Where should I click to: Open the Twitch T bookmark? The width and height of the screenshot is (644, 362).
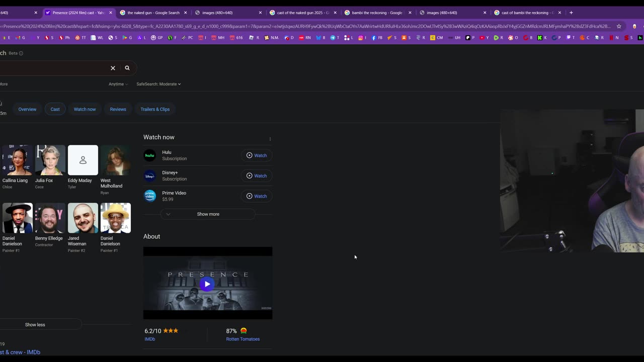(571, 37)
